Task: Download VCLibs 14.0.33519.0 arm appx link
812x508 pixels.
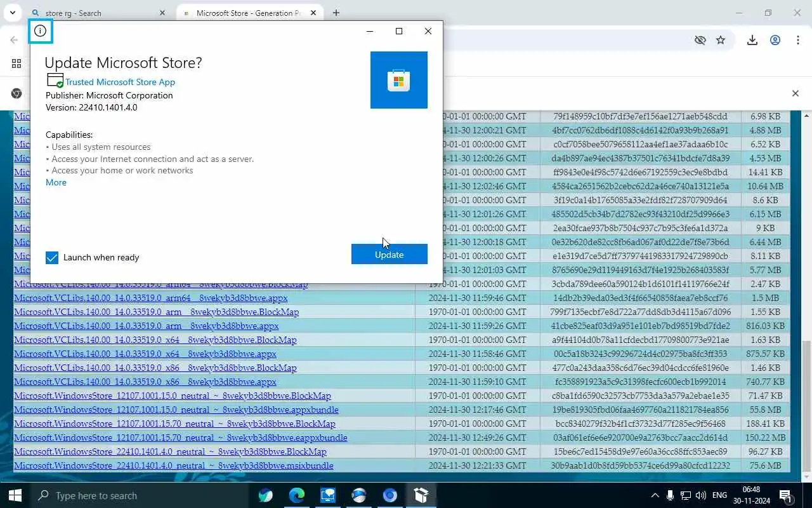Action: (x=147, y=326)
